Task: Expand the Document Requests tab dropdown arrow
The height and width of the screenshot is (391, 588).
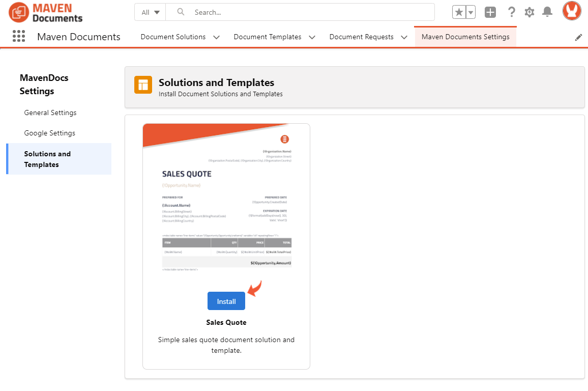Action: pyautogui.click(x=404, y=37)
